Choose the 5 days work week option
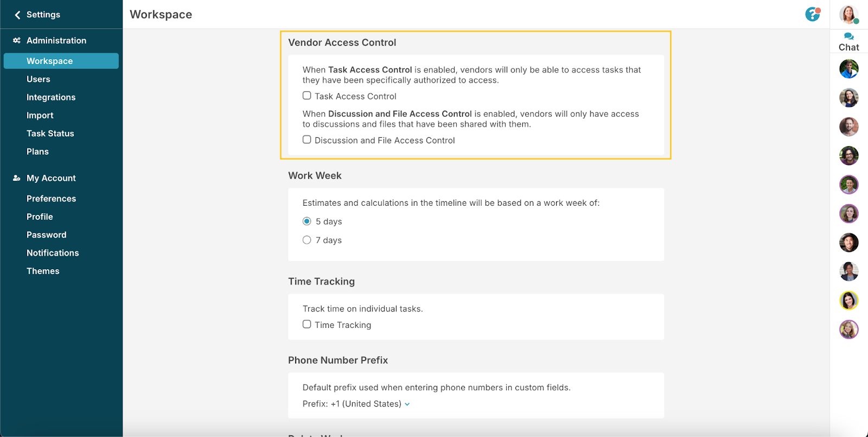 (x=307, y=221)
